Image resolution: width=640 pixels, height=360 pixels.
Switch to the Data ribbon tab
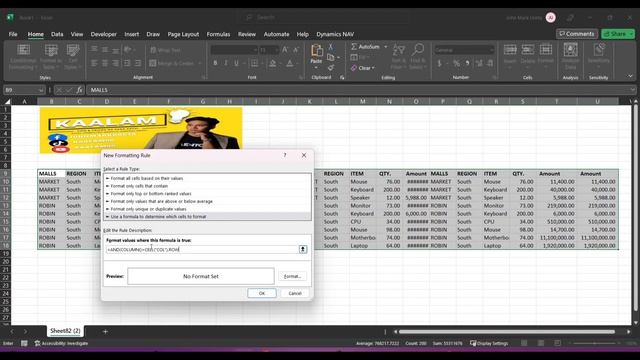[x=57, y=34]
